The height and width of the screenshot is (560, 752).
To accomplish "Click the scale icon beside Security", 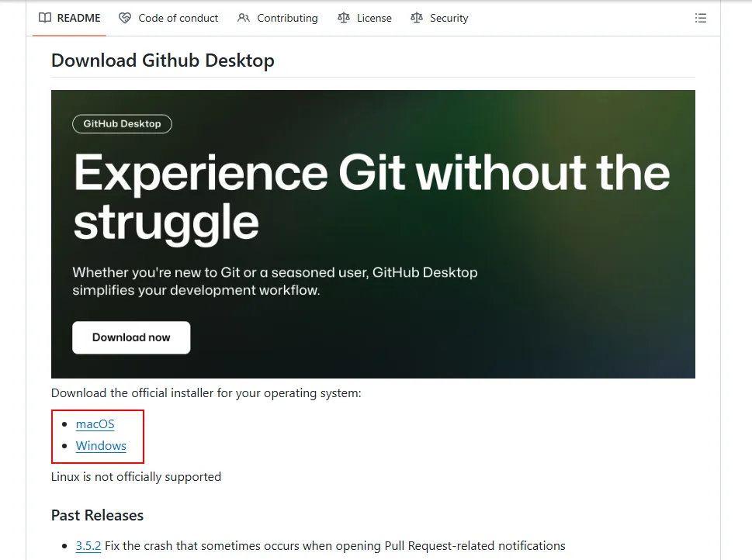I will 417,18.
